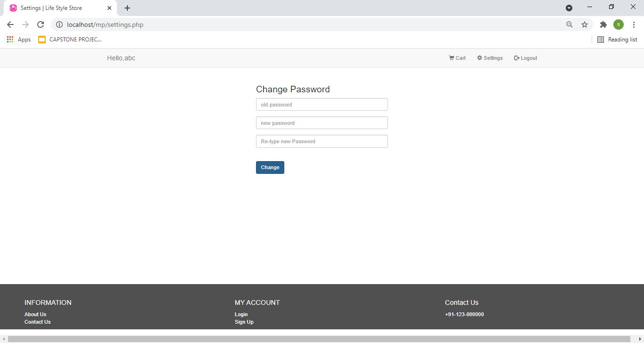Open Settings link in the navbar
644x343 pixels.
point(490,58)
